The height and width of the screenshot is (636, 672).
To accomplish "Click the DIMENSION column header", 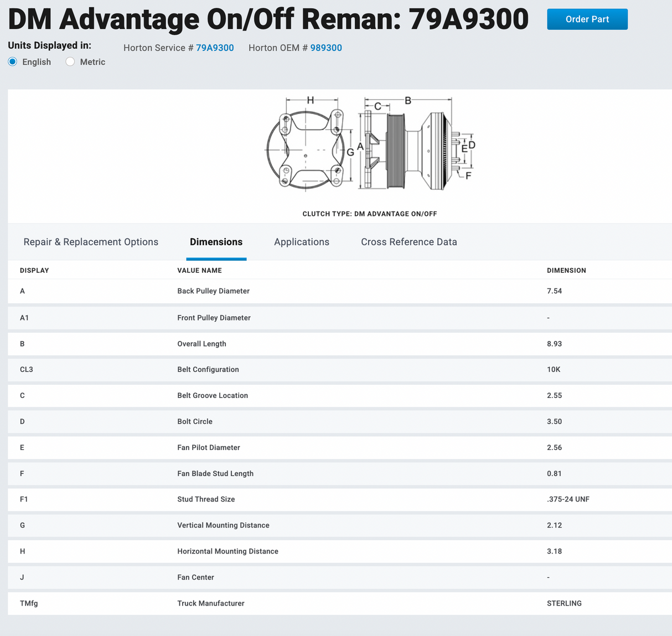I will pyautogui.click(x=566, y=271).
